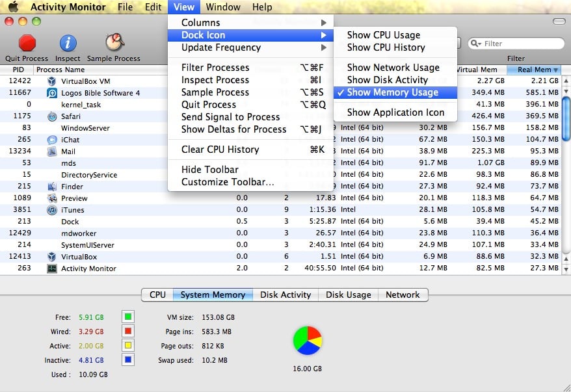Select Show CPU Usage dock icon option
571x392 pixels.
(395, 35)
